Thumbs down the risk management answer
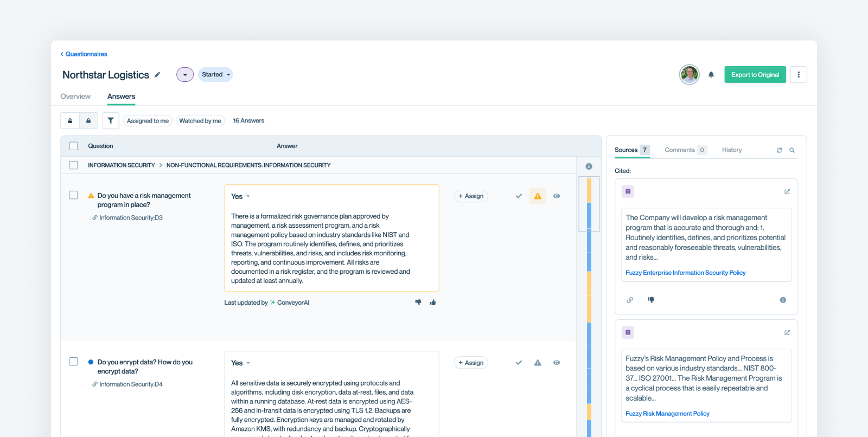This screenshot has width=868, height=437. [x=418, y=303]
